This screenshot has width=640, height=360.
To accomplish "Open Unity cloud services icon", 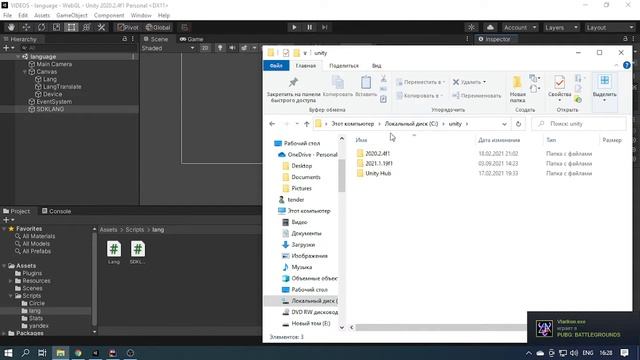I will [490, 27].
